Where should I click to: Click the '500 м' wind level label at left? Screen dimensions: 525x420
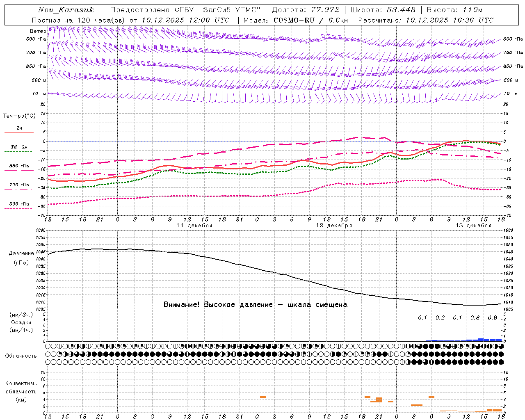39,80
